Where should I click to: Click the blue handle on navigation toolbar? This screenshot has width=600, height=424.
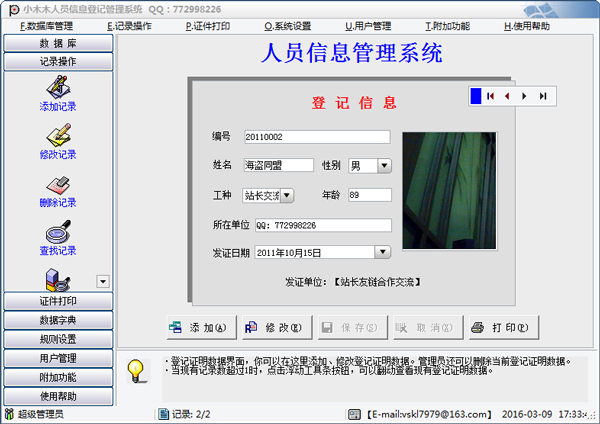coord(476,96)
